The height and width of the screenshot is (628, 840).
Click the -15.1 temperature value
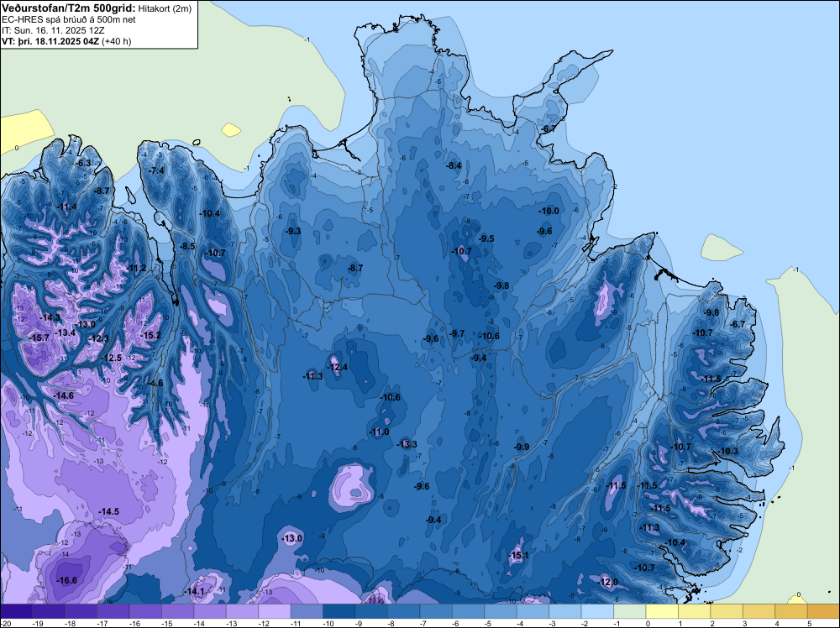518,555
